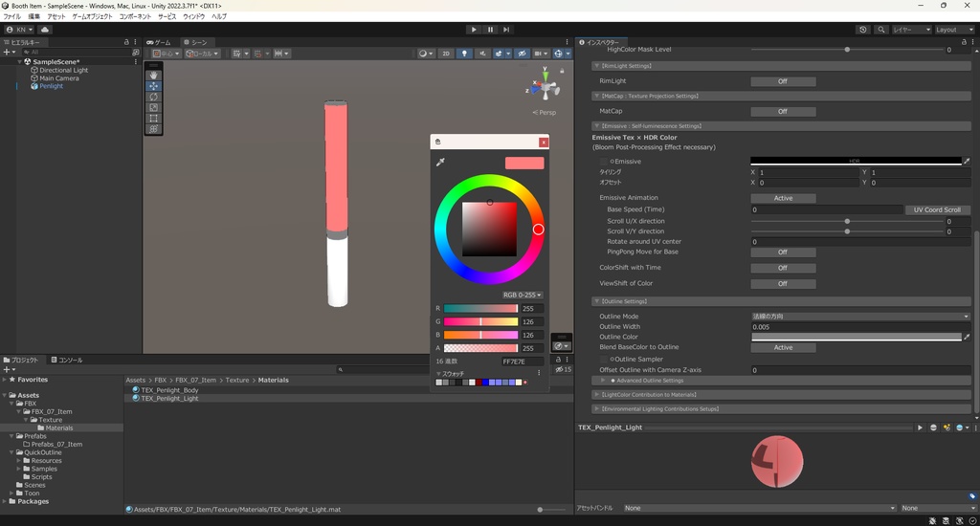The image size is (980, 526).
Task: Switch to the コンソール tab
Action: click(x=67, y=360)
